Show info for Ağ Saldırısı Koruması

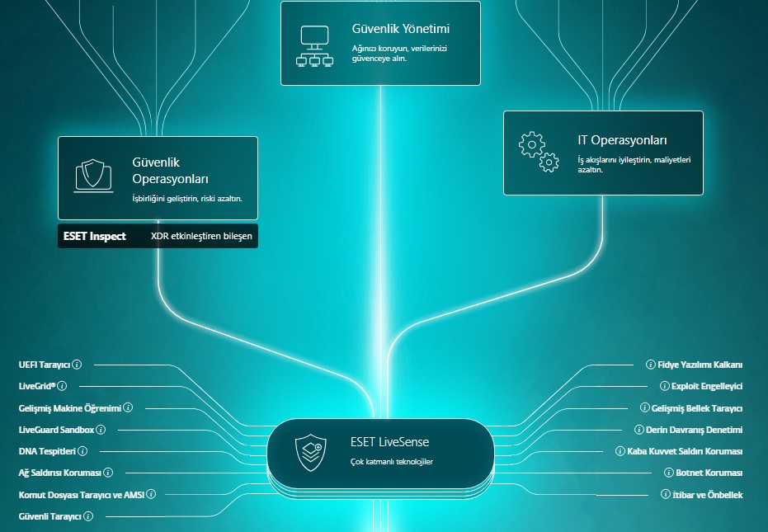tap(108, 473)
